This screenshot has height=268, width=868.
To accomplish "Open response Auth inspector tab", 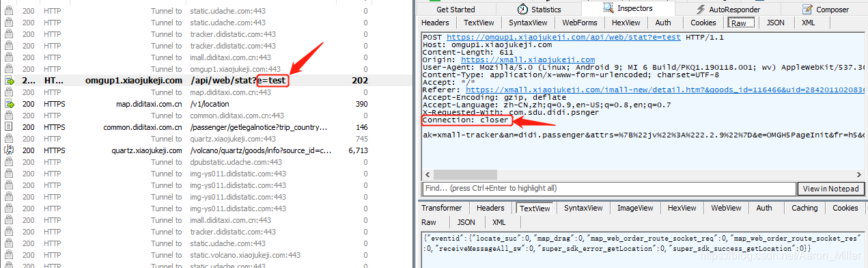I will click(x=764, y=208).
